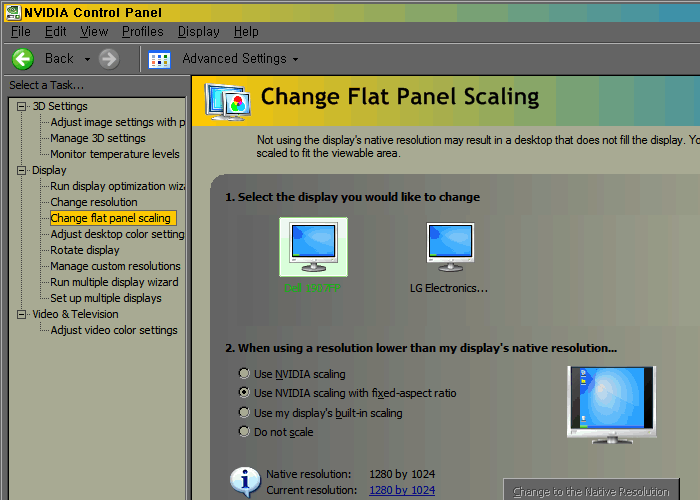Click the grey Forward arrow icon

coord(109,59)
